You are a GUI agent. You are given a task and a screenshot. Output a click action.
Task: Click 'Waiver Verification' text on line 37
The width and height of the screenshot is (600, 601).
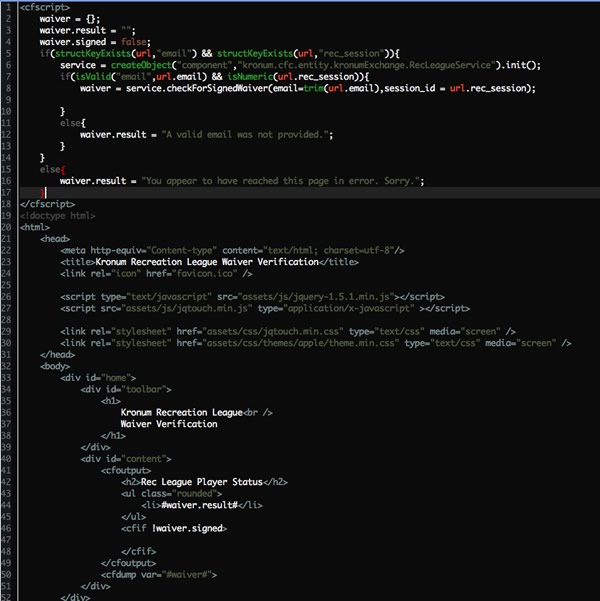click(x=169, y=424)
